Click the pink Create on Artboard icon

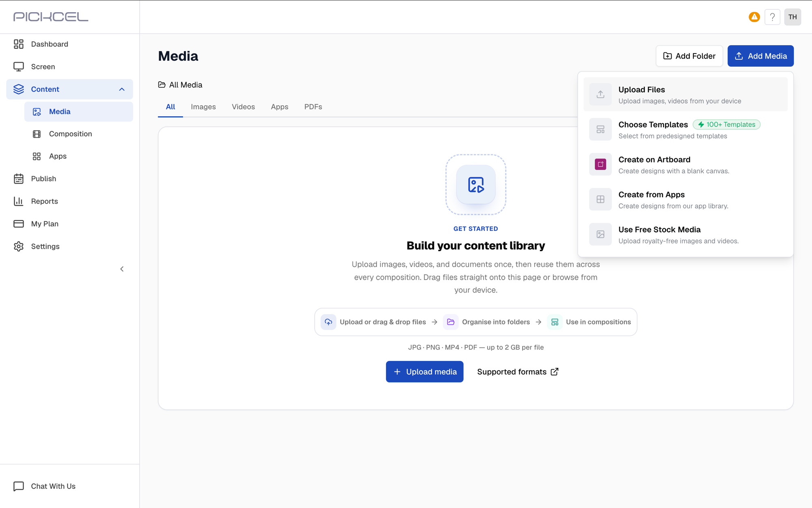point(600,164)
